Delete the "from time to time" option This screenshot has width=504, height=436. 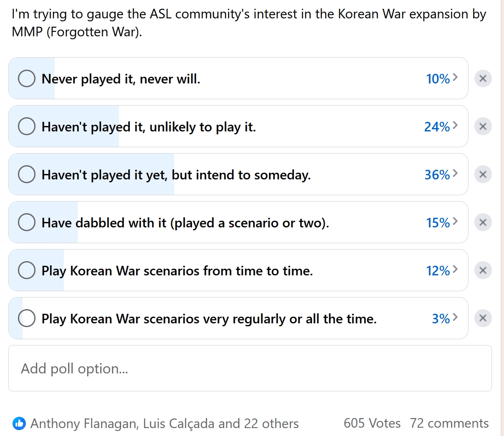pyautogui.click(x=483, y=270)
